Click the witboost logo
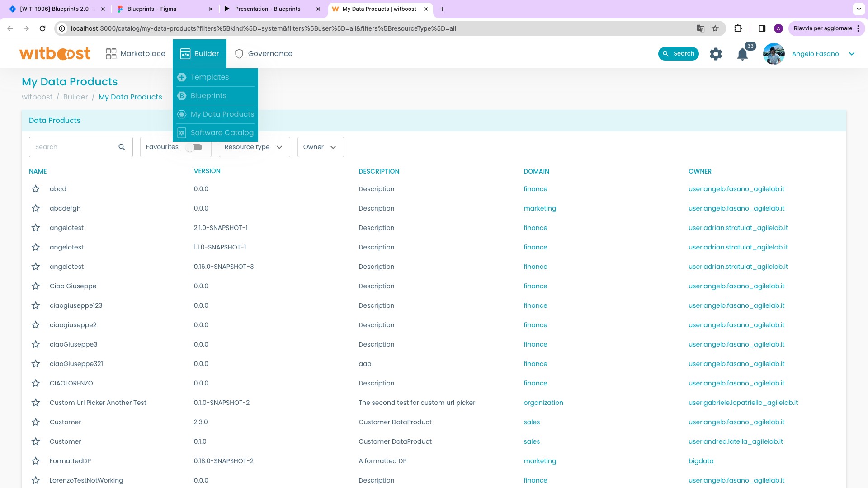Screen dimensions: 868x488 point(55,54)
